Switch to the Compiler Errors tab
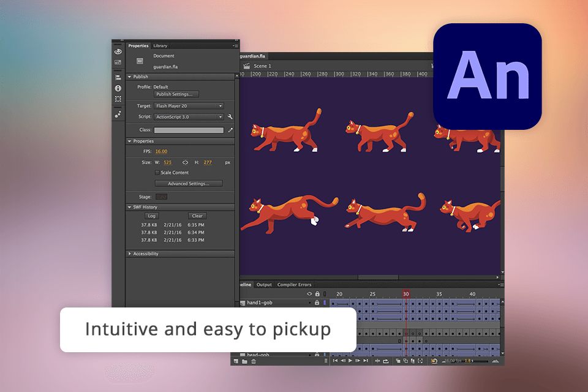Viewport: 588px width, 392px height. click(x=294, y=285)
